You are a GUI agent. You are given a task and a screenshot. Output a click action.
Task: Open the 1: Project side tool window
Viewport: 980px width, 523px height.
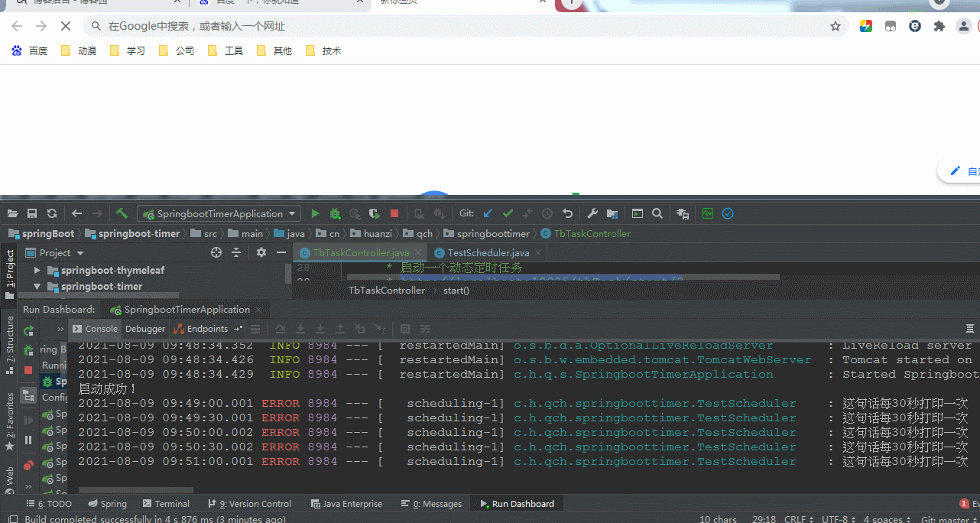[9, 274]
